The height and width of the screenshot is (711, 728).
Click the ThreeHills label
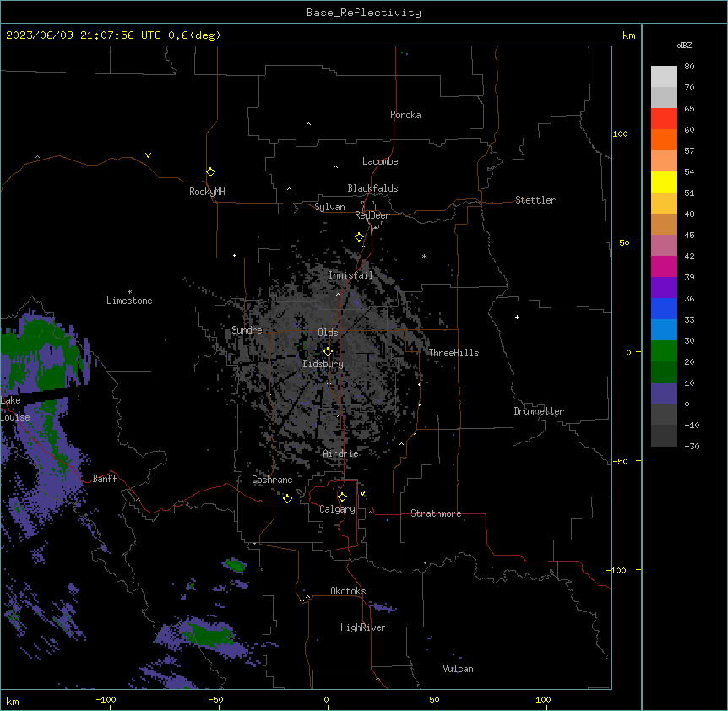(454, 353)
